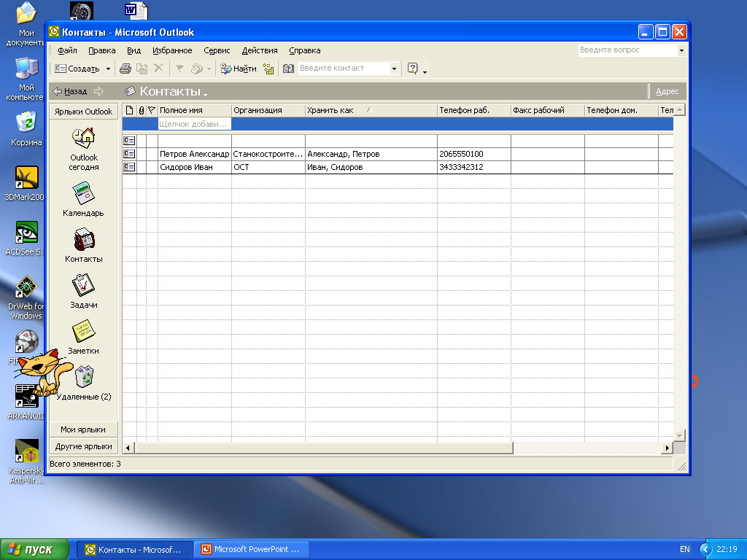747x560 pixels.
Task: Open the Удаленные (2) shortcut icon
Action: tap(84, 384)
